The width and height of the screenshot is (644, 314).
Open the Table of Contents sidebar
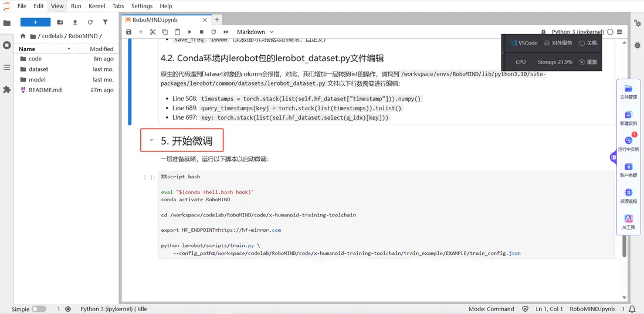click(6, 67)
